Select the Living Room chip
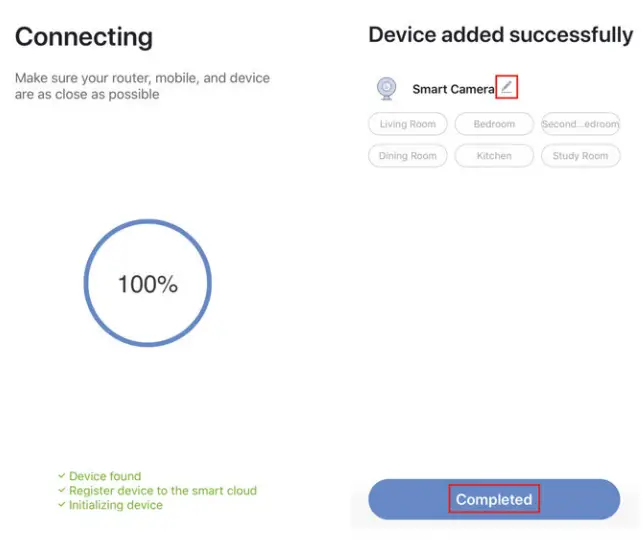The width and height of the screenshot is (643, 540). 408,124
